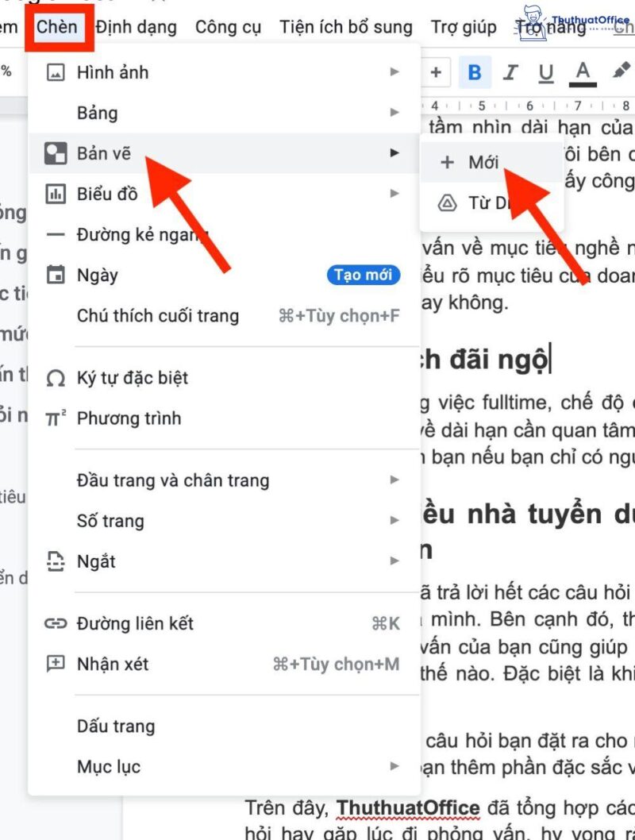
Task: Click the Đường liên kết link icon
Action: tap(55, 624)
